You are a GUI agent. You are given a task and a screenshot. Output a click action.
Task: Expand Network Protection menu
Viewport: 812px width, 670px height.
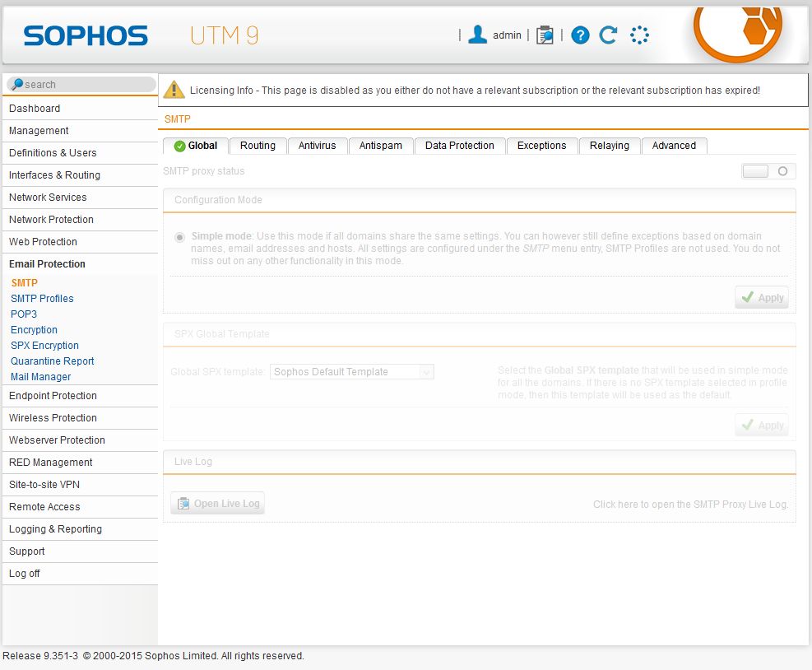tap(80, 220)
